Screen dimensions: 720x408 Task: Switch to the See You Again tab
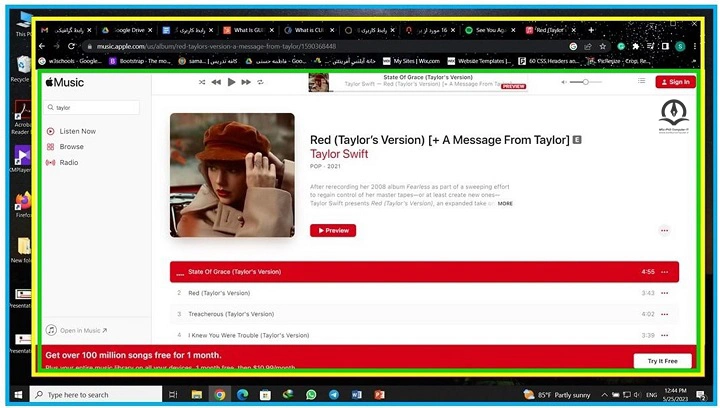click(x=490, y=30)
